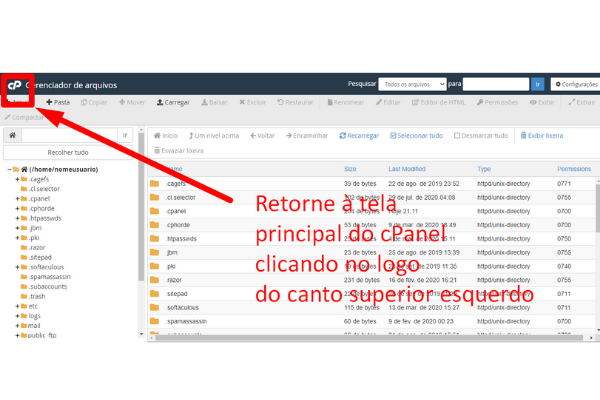600x400 pixels.
Task: Open the Configurações settings button
Action: pos(576,84)
